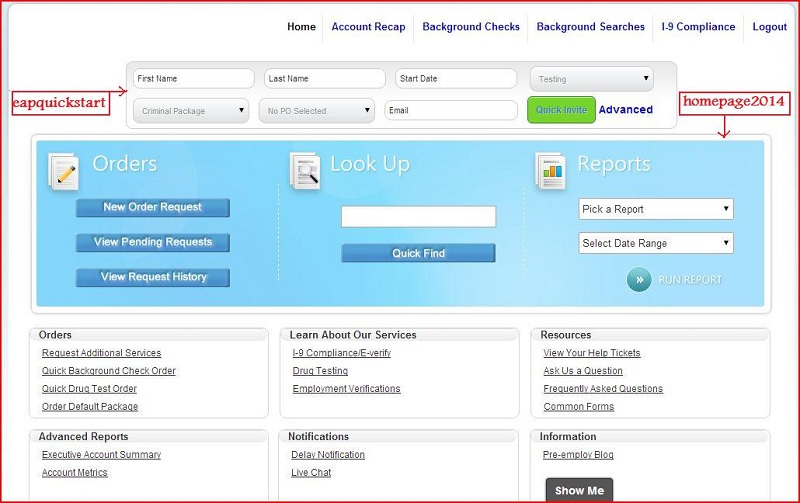Open the Account Recap menu

point(368,27)
